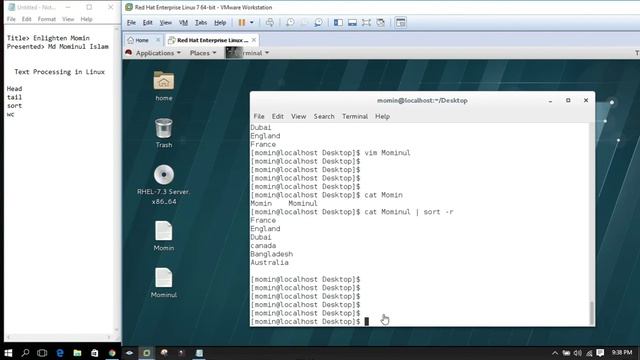
Task: Open the Windows Start menu
Action: tap(8, 353)
